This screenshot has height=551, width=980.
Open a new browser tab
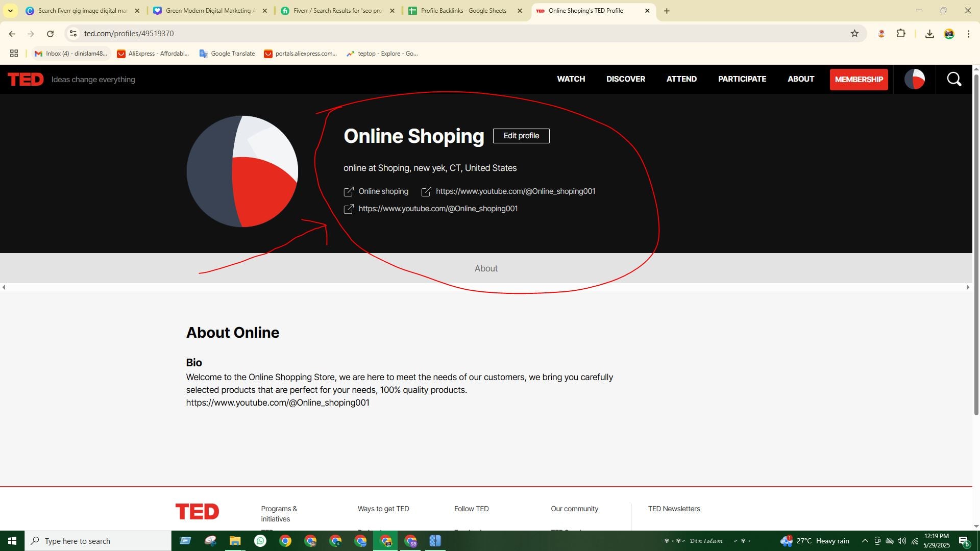coord(667,11)
